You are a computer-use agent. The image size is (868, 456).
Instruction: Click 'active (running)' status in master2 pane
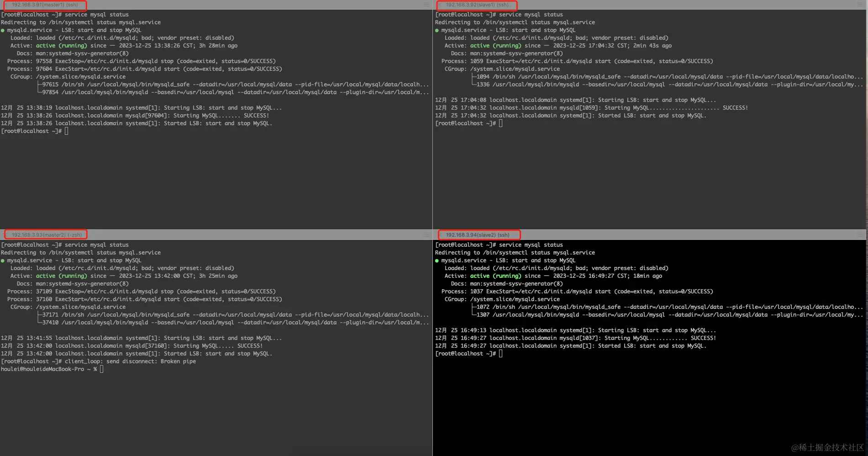tap(61, 276)
